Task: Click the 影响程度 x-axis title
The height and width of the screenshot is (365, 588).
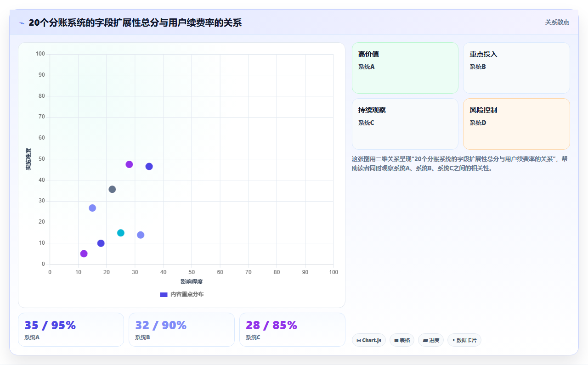Action: coord(192,282)
